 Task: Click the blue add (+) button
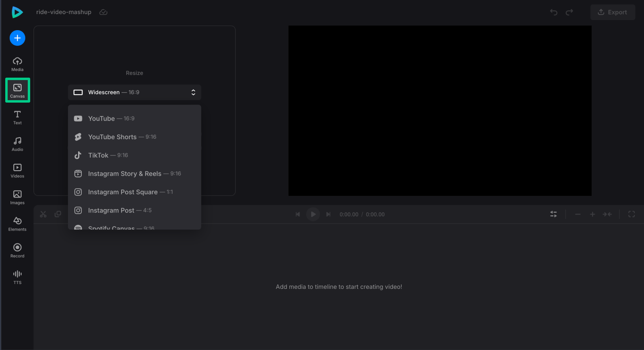(17, 38)
